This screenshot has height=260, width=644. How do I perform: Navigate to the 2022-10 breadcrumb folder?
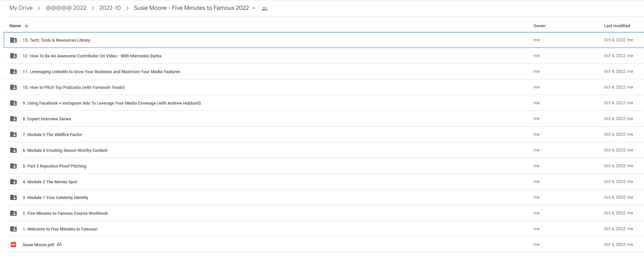(110, 8)
